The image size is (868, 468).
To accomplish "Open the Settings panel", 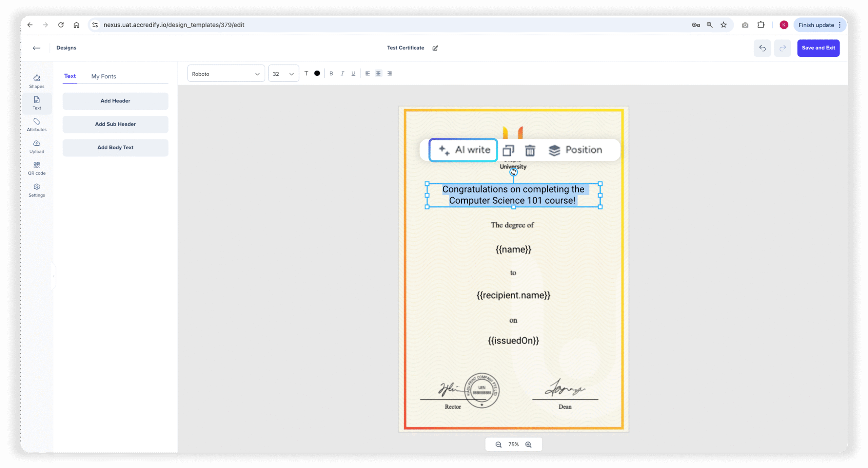I will (37, 190).
